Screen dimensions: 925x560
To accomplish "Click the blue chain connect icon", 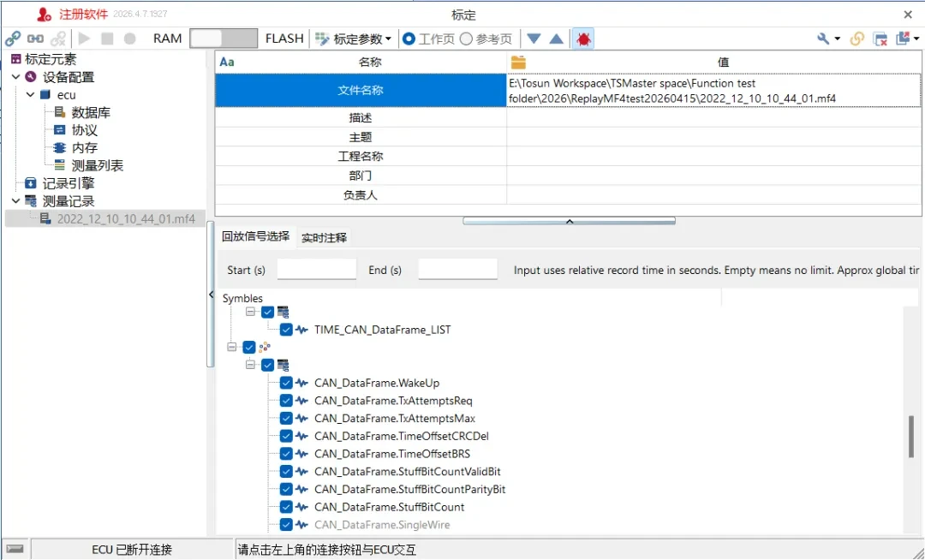I will (x=13, y=39).
